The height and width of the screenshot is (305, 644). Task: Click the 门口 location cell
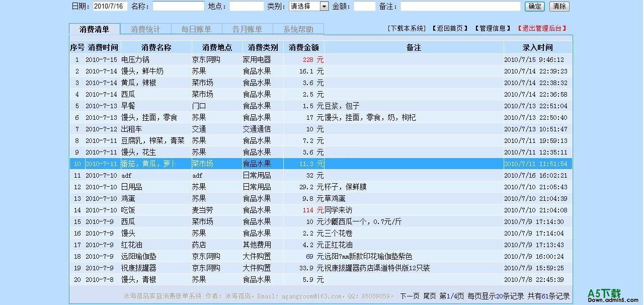click(199, 106)
